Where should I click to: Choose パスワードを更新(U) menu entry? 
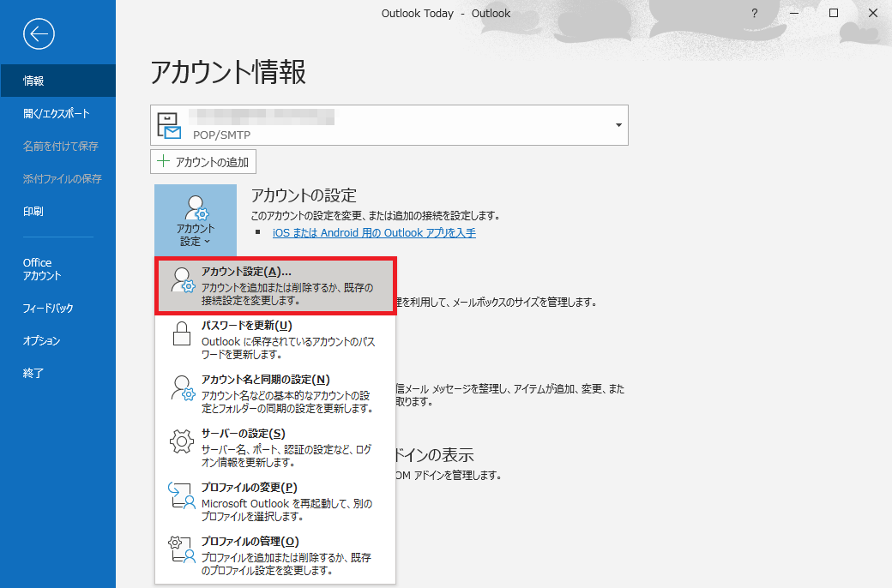pyautogui.click(x=275, y=339)
